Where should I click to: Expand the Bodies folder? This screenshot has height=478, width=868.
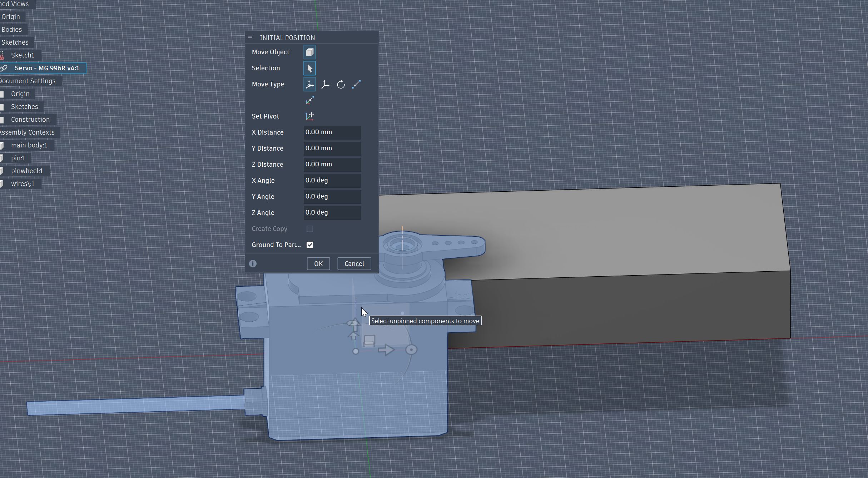[12, 29]
